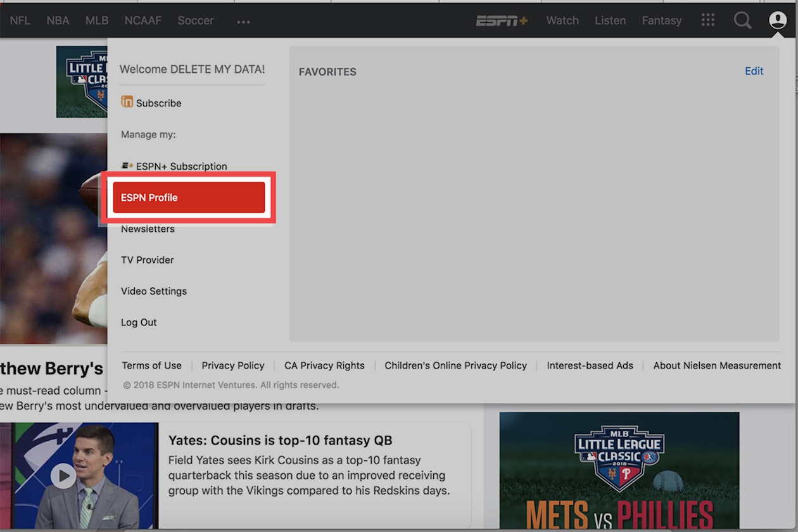Edit the Favorites list
798x532 pixels.
pos(754,71)
